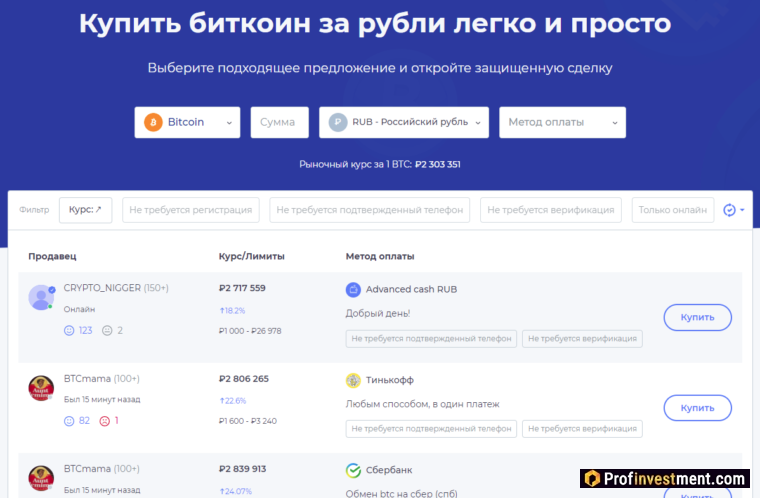This screenshot has width=760, height=498.
Task: Click Любым способом, в один платеж description
Action: click(422, 404)
